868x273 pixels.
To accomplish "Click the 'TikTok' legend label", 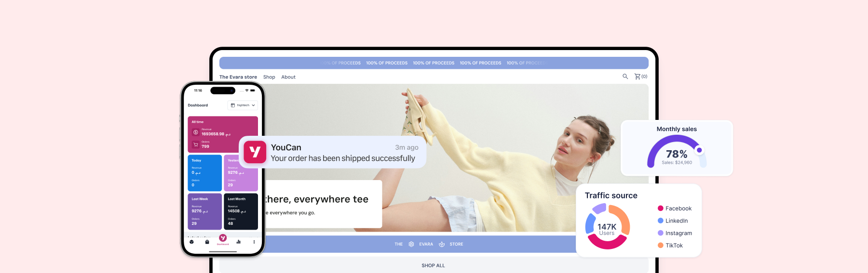I will (674, 246).
